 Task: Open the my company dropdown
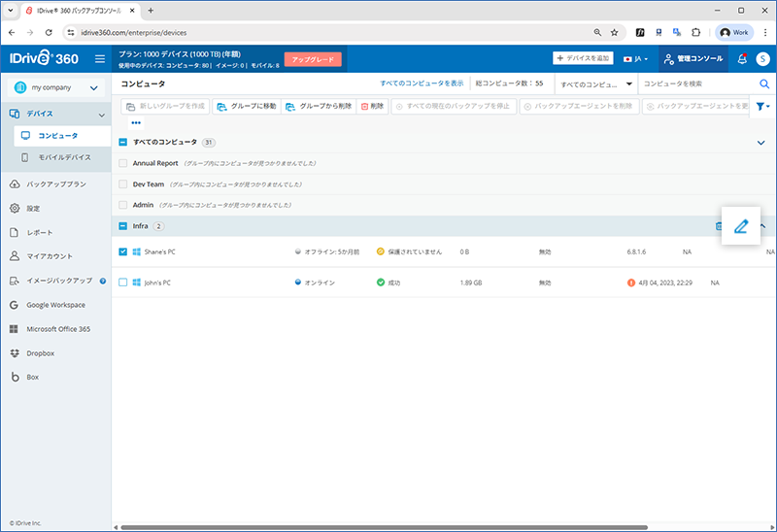56,88
